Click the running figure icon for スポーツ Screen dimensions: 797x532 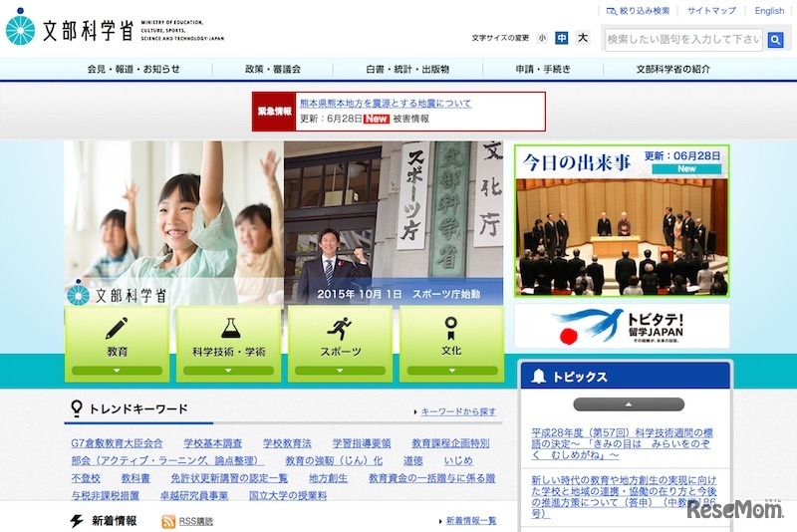click(x=340, y=328)
